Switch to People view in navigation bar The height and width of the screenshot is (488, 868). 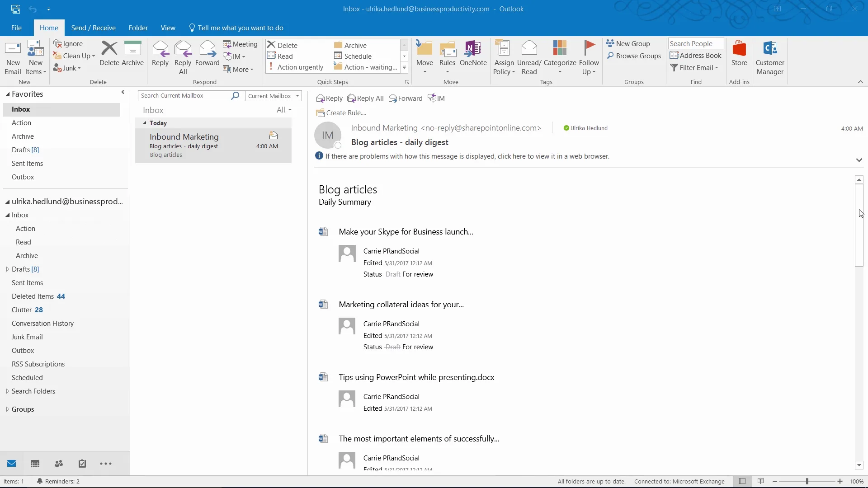pyautogui.click(x=59, y=464)
